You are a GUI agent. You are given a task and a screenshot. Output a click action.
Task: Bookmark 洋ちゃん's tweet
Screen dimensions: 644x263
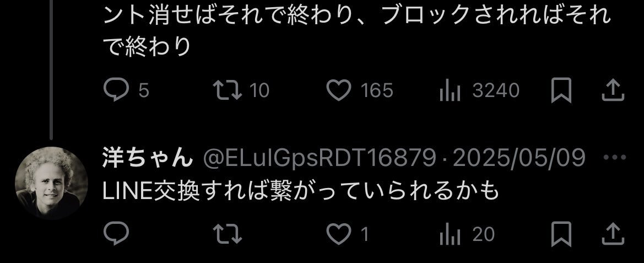[x=561, y=233]
